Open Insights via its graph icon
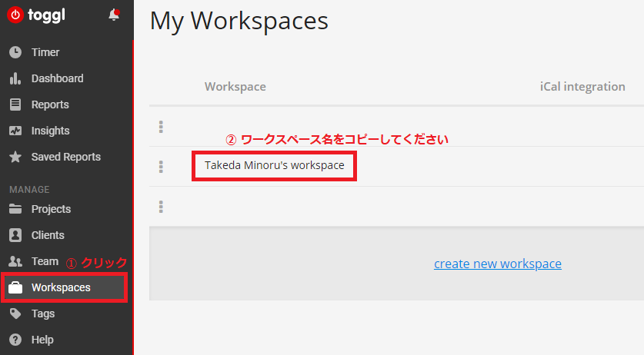Screen dimensions: 644x355 tap(15, 131)
